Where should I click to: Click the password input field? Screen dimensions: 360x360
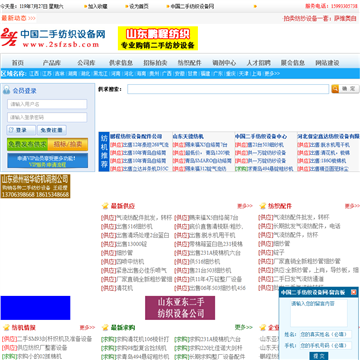pos(47,117)
